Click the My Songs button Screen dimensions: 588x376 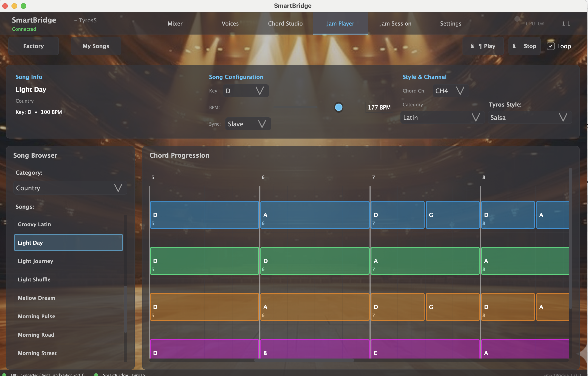96,46
